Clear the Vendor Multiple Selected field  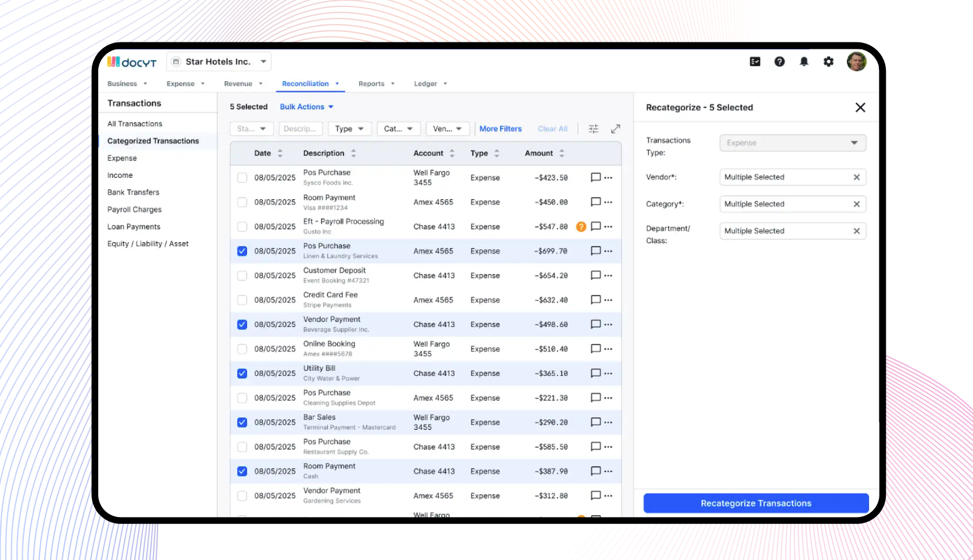(x=856, y=177)
